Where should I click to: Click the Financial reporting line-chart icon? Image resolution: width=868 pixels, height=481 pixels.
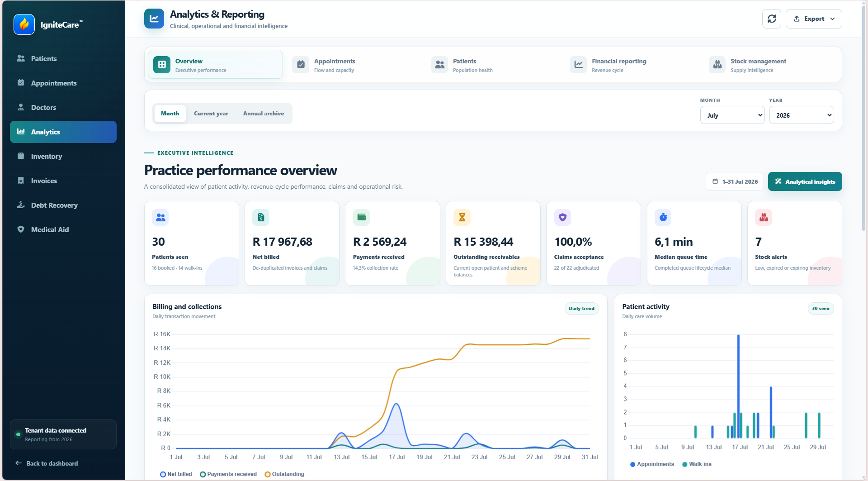click(578, 65)
